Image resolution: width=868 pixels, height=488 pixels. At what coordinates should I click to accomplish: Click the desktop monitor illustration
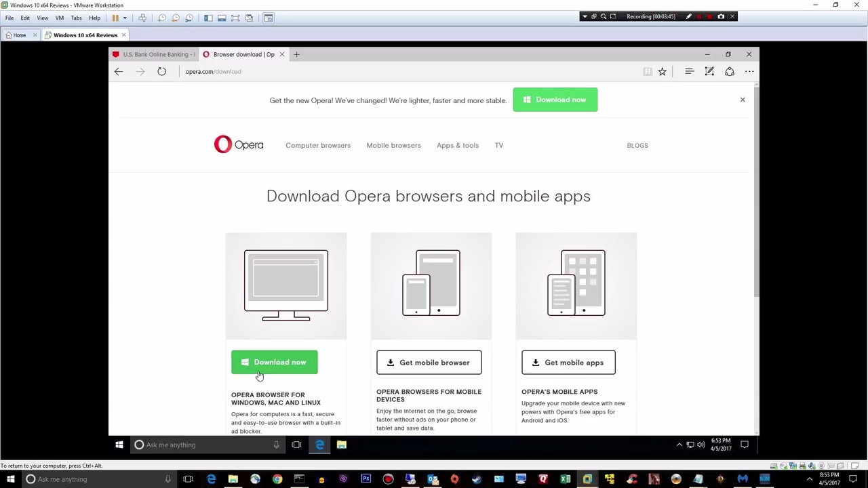[x=286, y=285]
